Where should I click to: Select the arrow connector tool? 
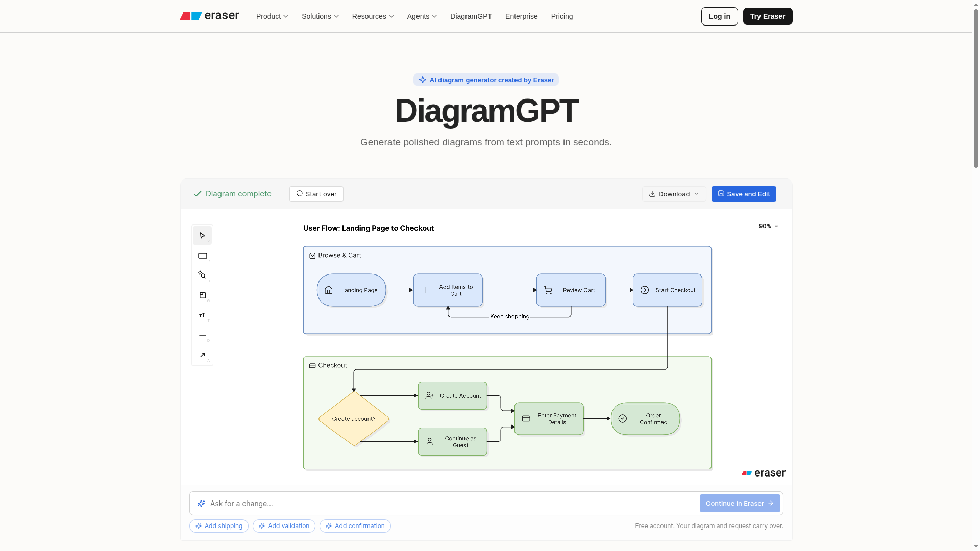(202, 355)
